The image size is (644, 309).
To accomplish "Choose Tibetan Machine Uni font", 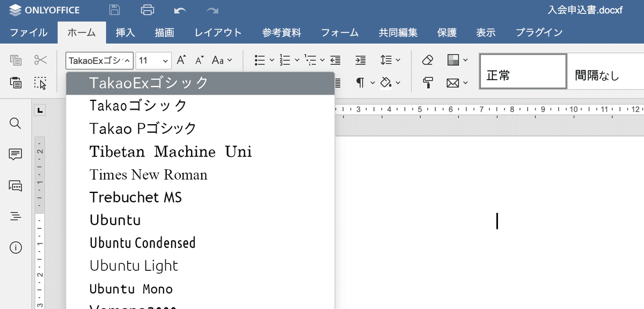I will 200,152.
